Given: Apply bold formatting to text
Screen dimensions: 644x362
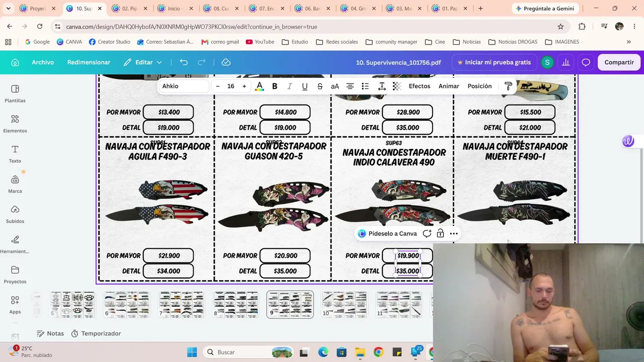Looking at the screenshot, I should tap(275, 86).
